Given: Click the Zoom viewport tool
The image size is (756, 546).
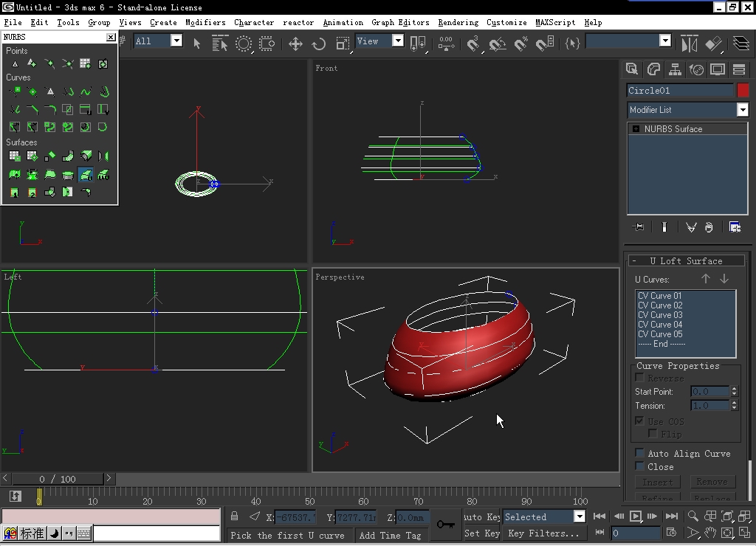Looking at the screenshot, I should [x=693, y=516].
